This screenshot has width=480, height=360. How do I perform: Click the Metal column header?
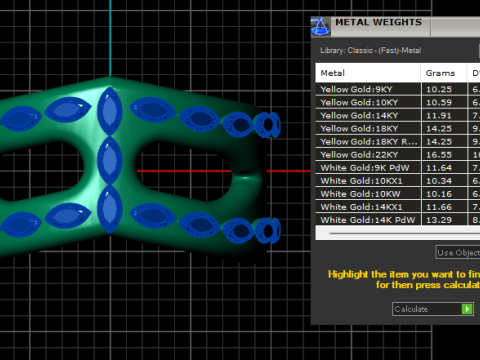[368, 73]
